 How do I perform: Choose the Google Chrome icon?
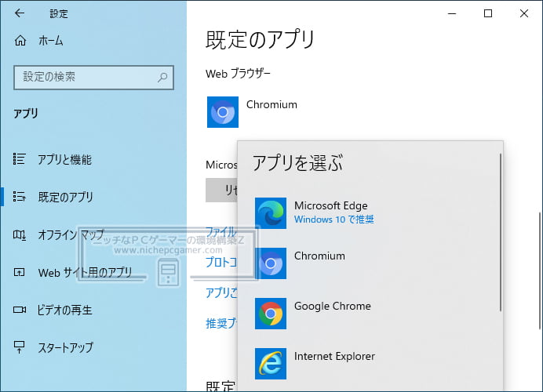tap(271, 314)
